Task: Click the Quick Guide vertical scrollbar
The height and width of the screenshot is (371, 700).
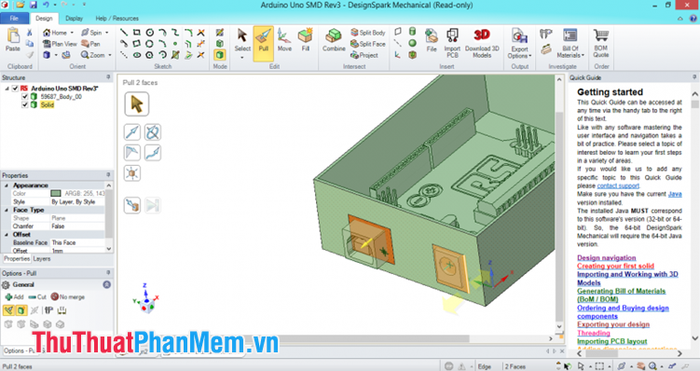Action: [x=695, y=216]
